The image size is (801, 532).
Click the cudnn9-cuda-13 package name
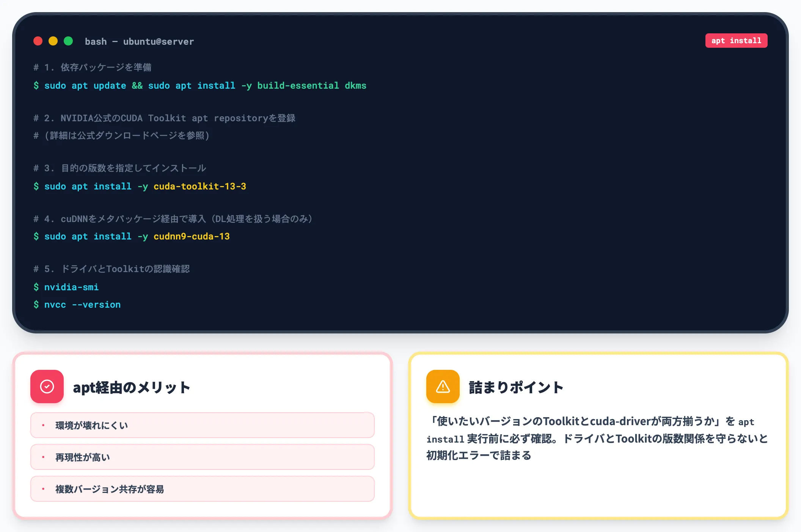[x=192, y=236]
